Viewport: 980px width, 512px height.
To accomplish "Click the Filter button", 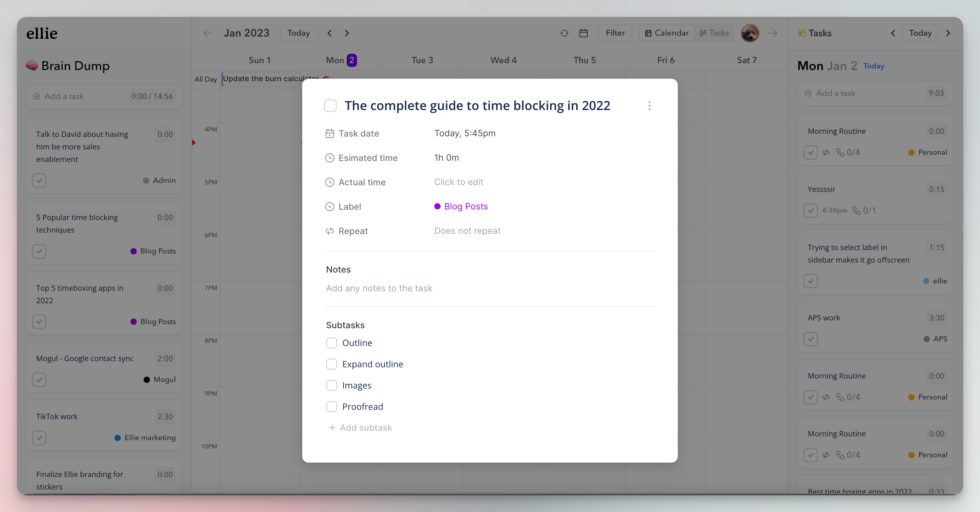I will coord(615,33).
